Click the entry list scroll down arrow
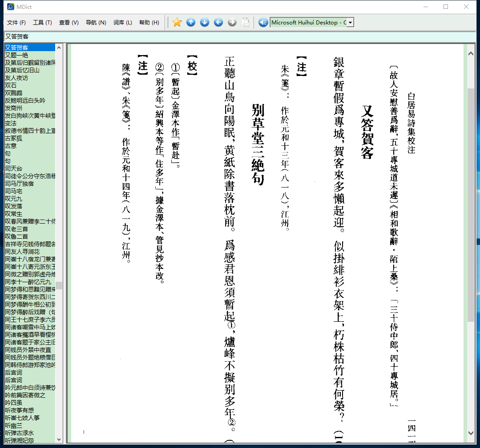Image resolution: width=480 pixels, height=448 pixels. click(59, 440)
